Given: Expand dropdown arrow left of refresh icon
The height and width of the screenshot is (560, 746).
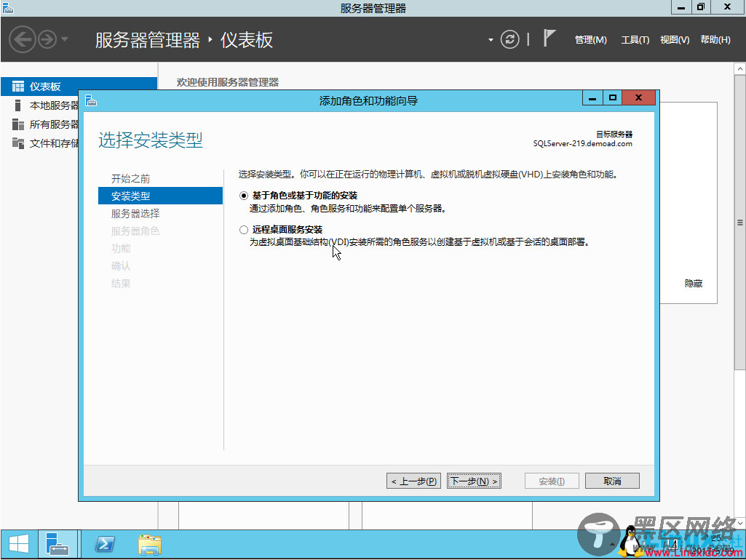Looking at the screenshot, I should click(491, 40).
